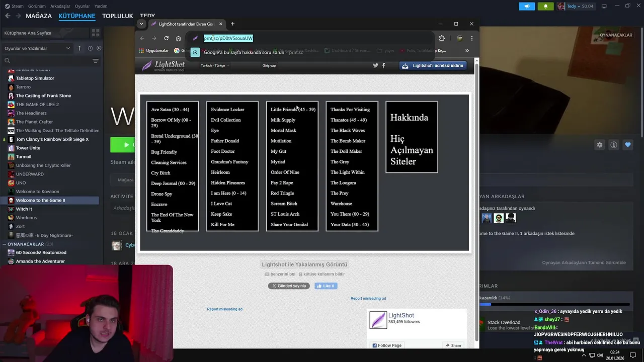Select Tower Unite in library list

click(x=28, y=148)
